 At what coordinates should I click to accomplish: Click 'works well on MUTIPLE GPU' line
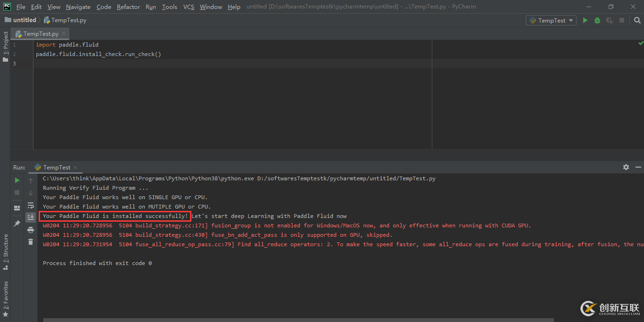[x=127, y=207]
